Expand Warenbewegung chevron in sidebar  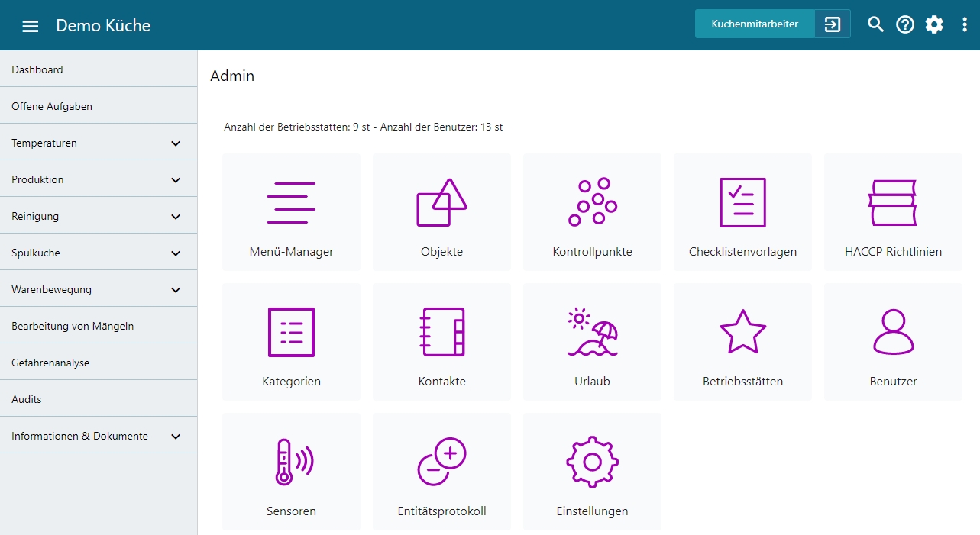coord(176,290)
